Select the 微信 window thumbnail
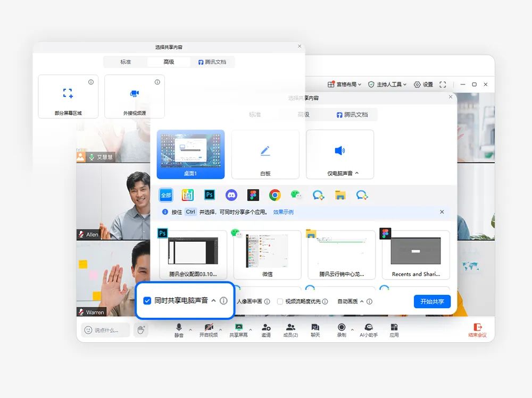Viewport: 532px width, 398px height. 268,255
